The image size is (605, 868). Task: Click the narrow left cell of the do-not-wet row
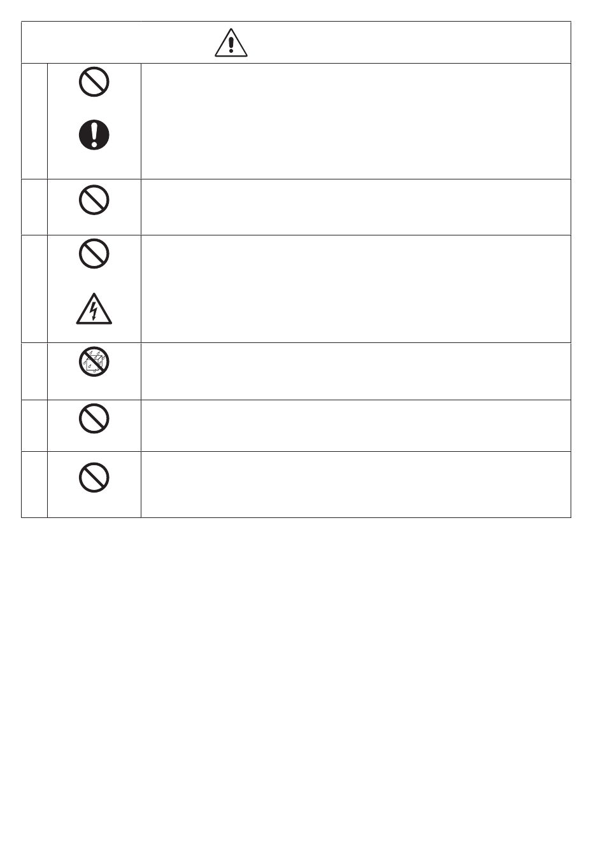[x=34, y=372]
